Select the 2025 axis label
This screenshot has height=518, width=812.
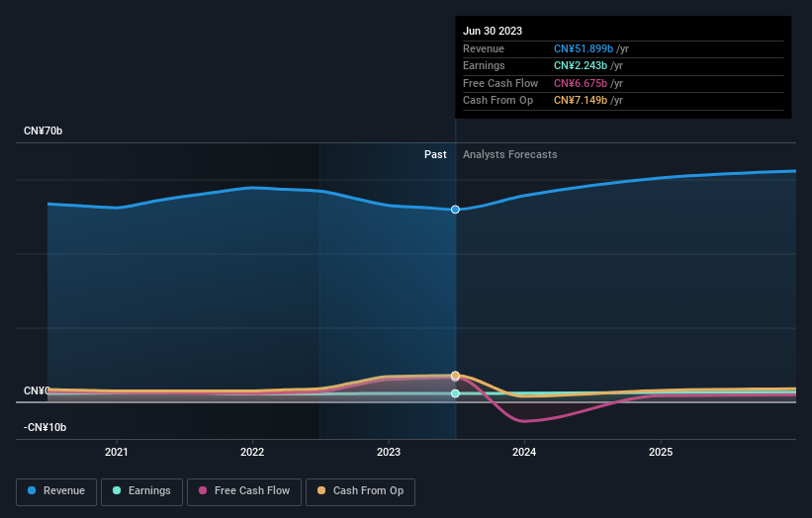661,452
